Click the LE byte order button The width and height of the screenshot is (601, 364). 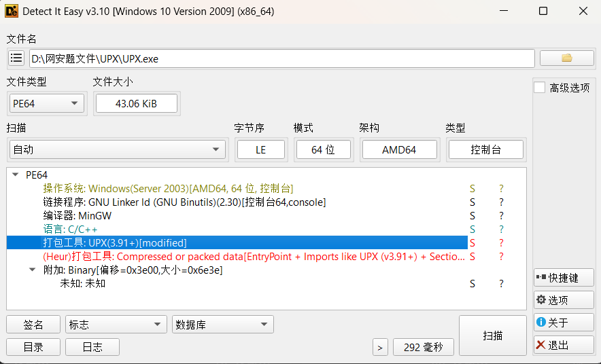(260, 149)
